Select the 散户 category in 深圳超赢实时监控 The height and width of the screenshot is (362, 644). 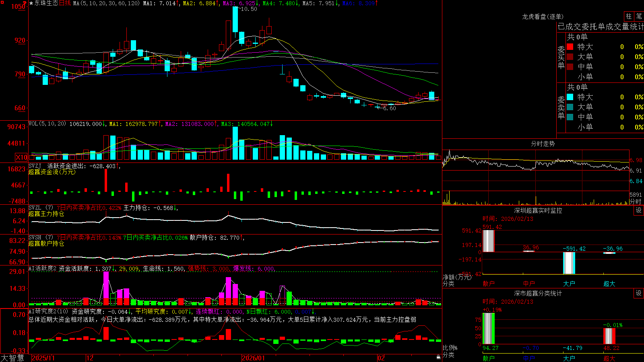pos(489,284)
